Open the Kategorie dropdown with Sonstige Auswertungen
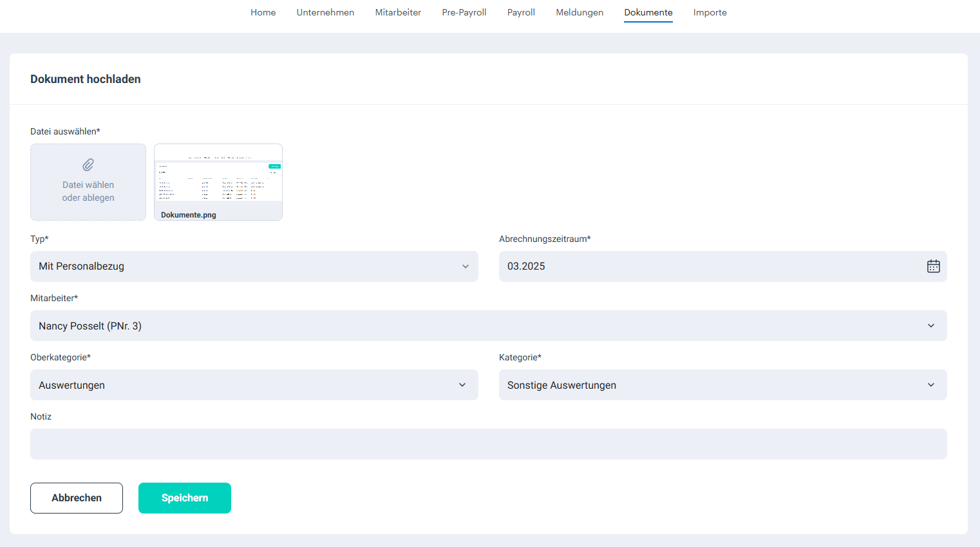Screen dimensions: 980x547 click(722, 385)
